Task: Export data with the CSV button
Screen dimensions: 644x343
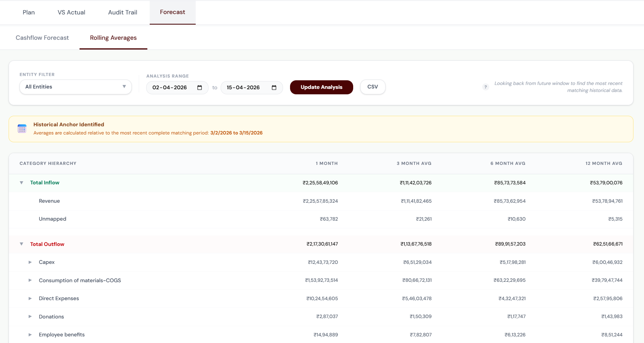Action: 372,87
